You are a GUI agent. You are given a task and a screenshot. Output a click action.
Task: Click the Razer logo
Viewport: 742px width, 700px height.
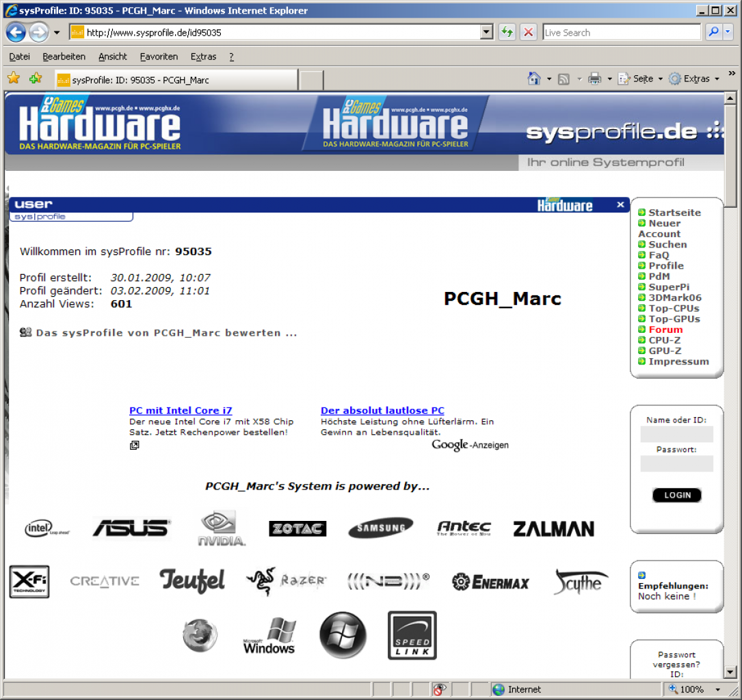tap(287, 581)
